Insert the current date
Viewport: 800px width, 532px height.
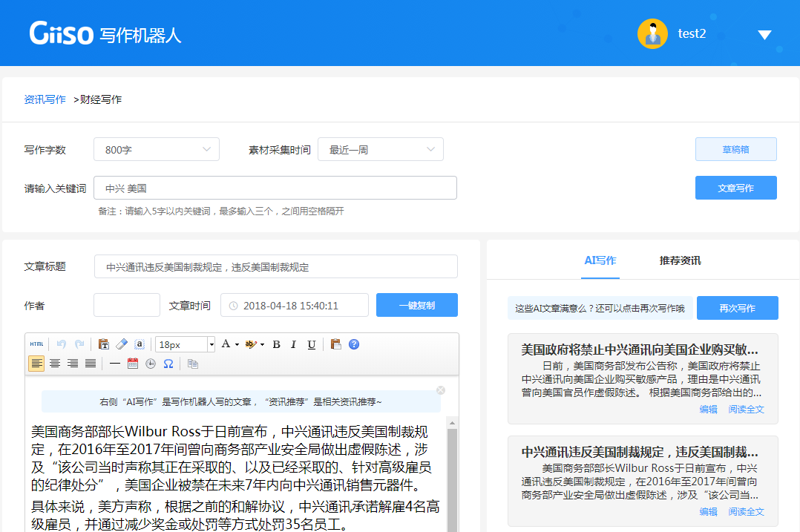(133, 364)
